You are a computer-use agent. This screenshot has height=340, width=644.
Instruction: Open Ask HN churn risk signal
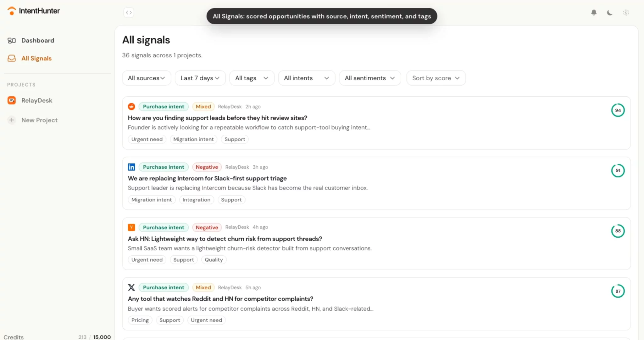(225, 239)
